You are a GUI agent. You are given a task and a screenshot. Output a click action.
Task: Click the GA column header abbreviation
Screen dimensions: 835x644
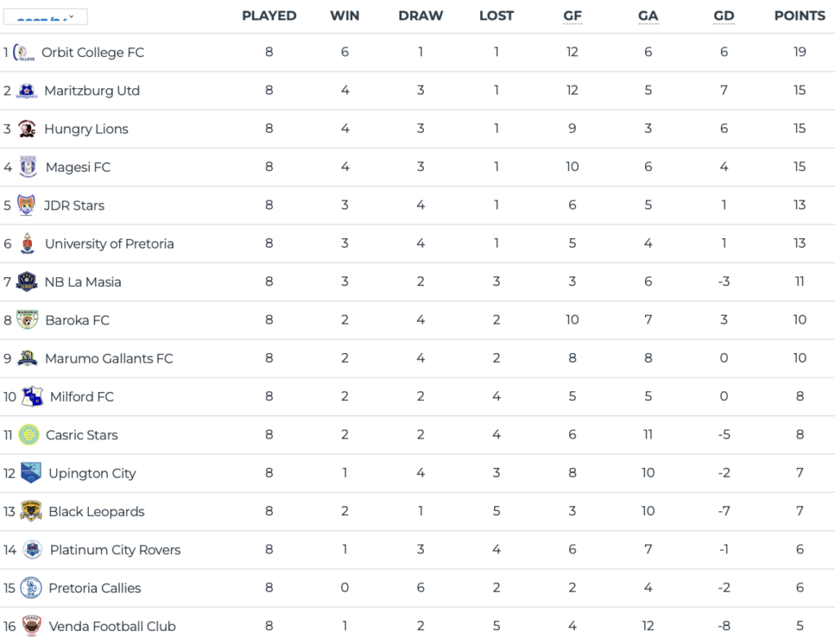[648, 16]
